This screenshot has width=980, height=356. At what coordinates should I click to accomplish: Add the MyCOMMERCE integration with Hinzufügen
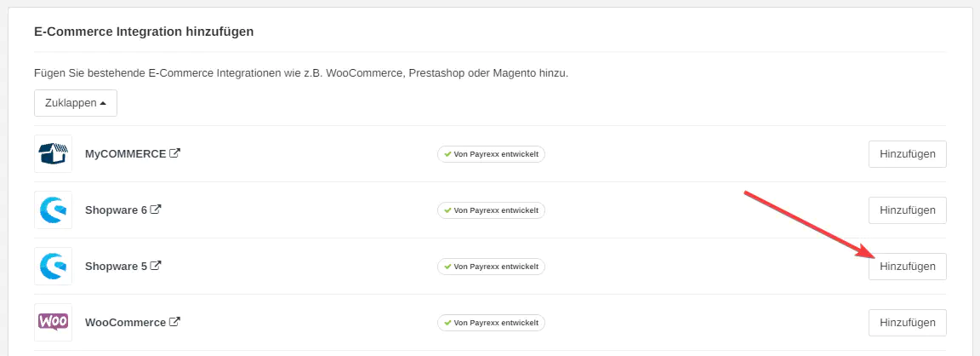[907, 154]
